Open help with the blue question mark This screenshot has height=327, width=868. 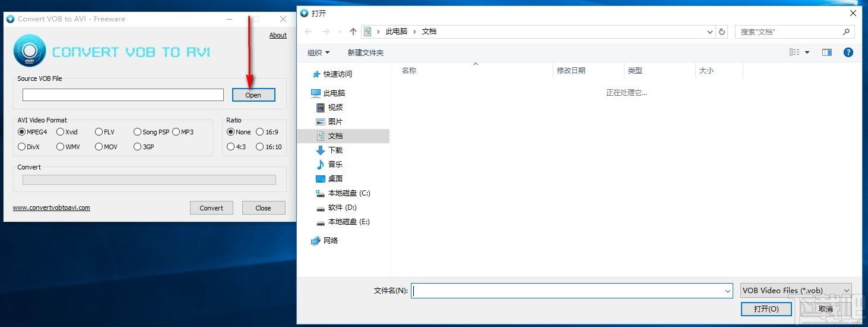[848, 52]
